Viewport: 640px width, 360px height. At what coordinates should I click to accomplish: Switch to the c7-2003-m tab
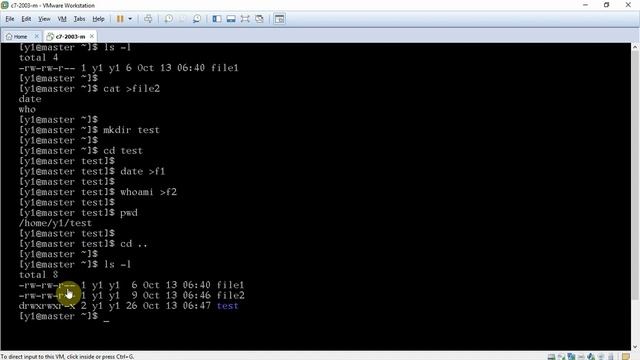(70, 36)
